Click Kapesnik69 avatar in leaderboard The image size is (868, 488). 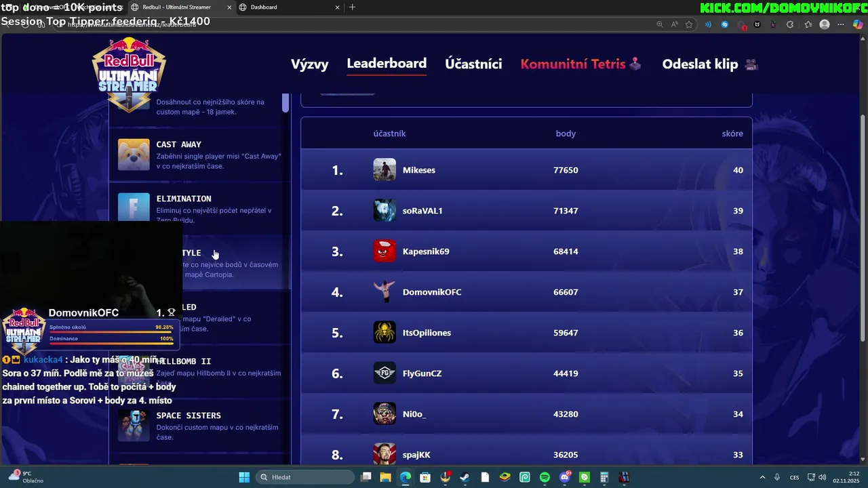(x=384, y=251)
